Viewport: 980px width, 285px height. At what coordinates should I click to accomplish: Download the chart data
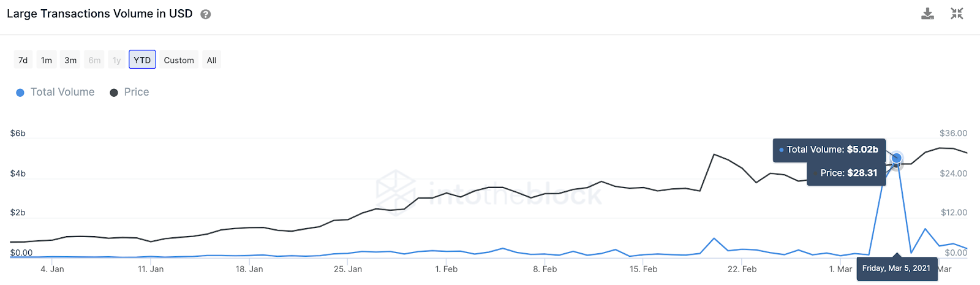928,13
